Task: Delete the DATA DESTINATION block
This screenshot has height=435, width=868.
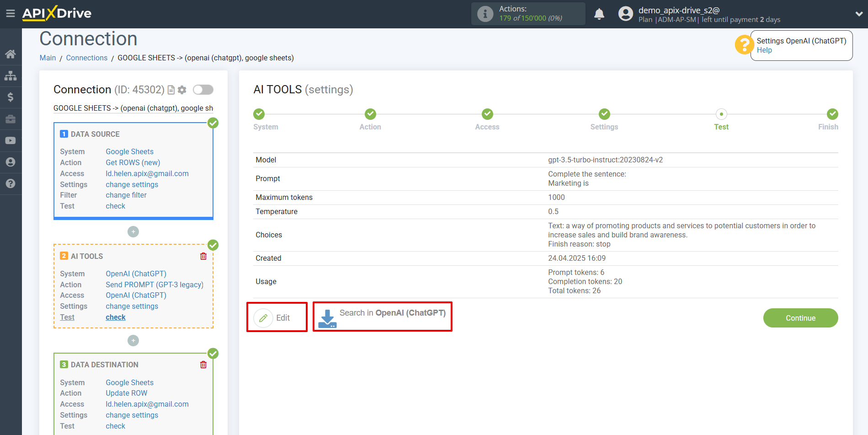Action: (x=203, y=365)
